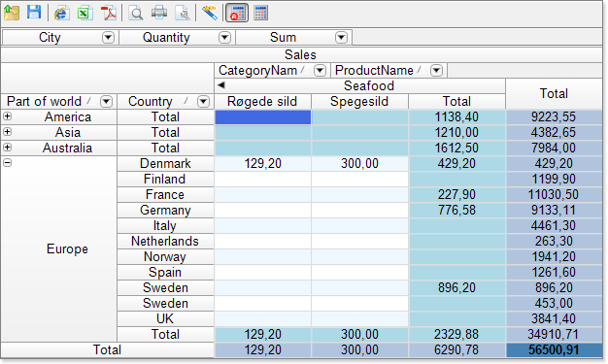The image size is (608, 364).
Task: Select the Spegesild column header
Action: click(x=359, y=102)
